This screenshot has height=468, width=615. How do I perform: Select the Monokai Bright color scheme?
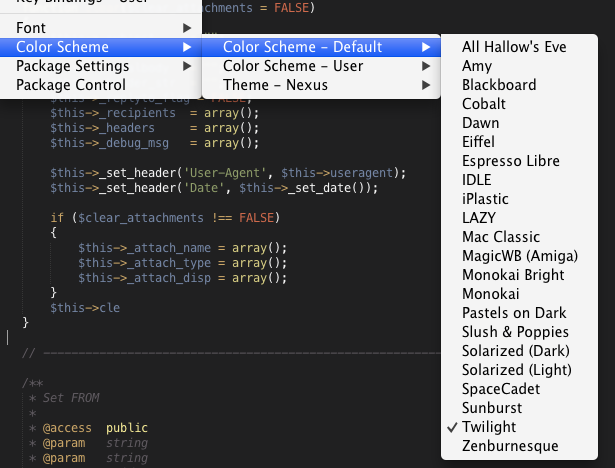[519, 275]
